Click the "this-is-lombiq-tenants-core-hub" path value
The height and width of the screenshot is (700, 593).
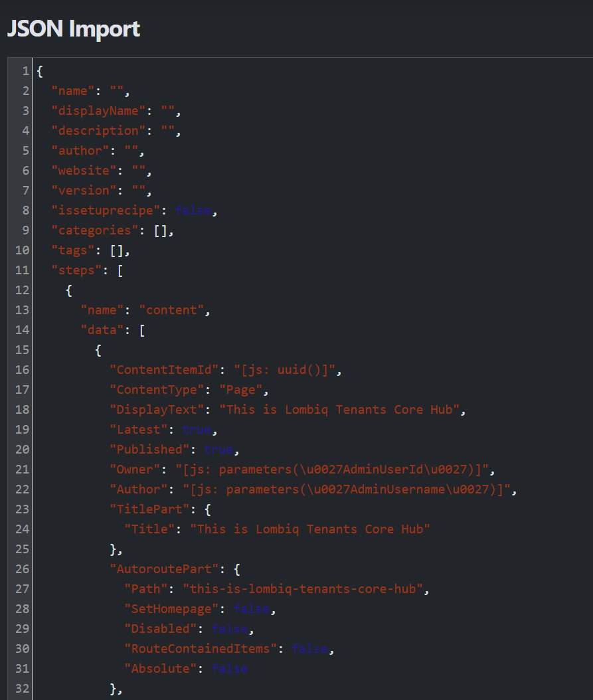click(303, 589)
